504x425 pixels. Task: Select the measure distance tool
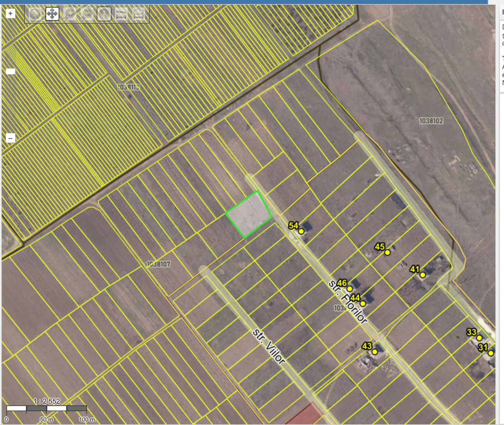coord(121,14)
